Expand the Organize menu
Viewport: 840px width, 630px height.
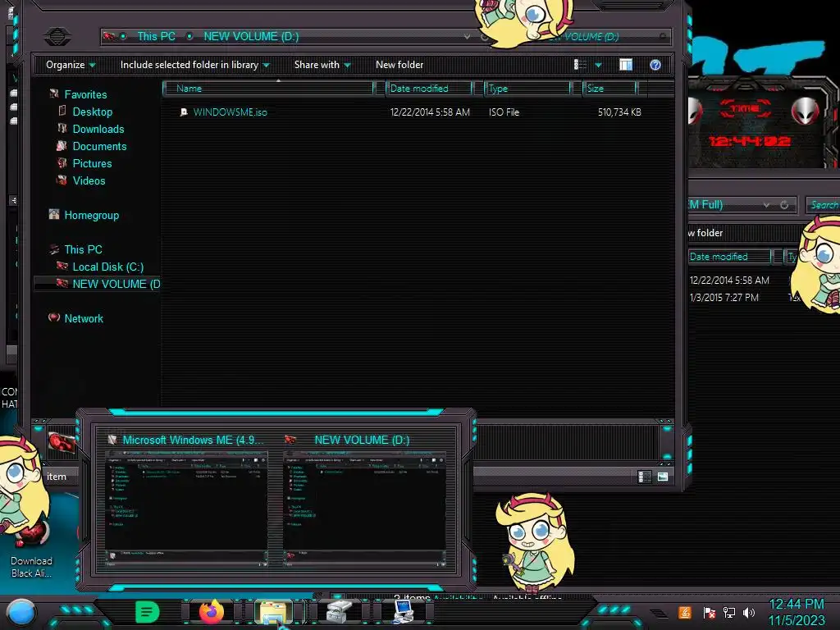point(71,65)
